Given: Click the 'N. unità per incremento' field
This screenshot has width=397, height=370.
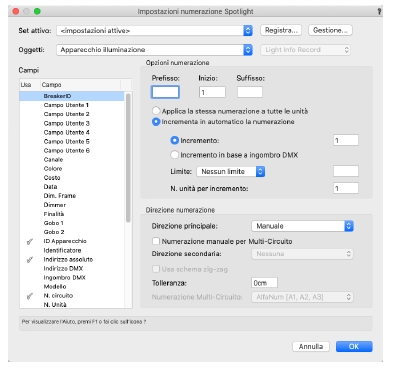Looking at the screenshot, I should click(346, 188).
